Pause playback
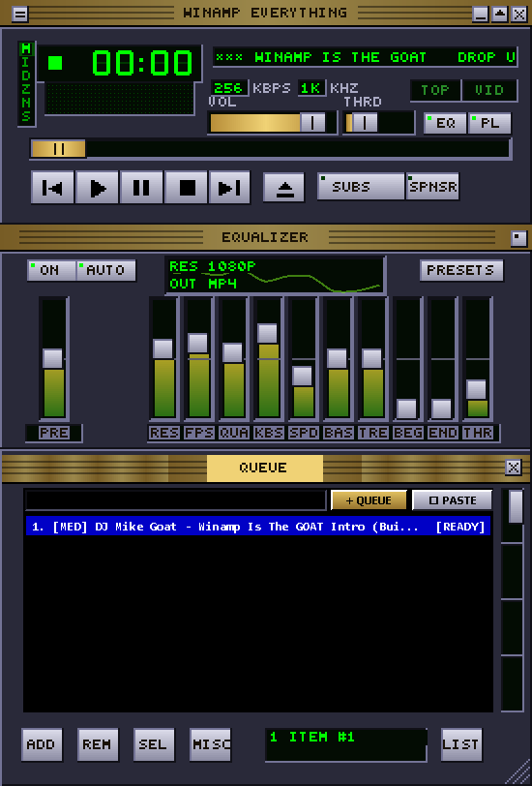This screenshot has height=786, width=532. point(141,187)
